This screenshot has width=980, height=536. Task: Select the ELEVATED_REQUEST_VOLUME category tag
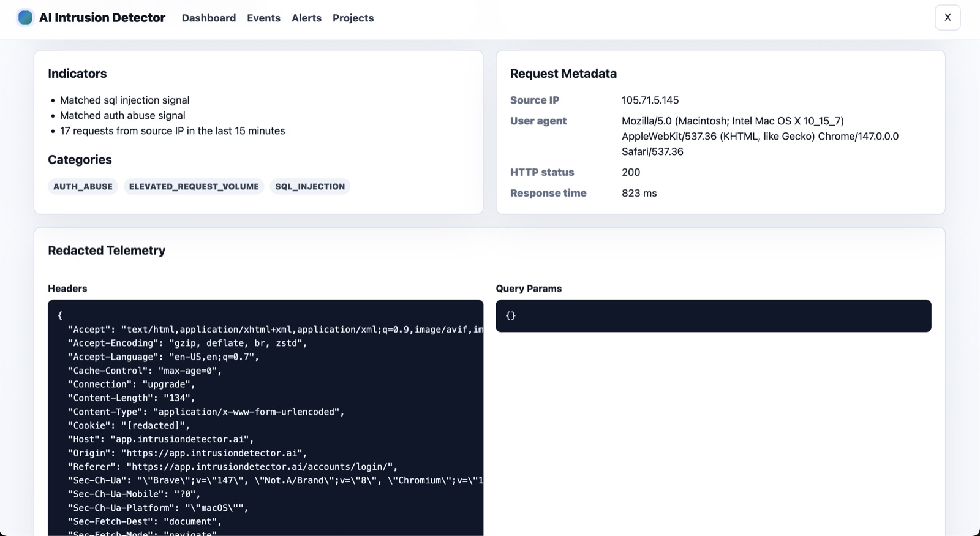pos(194,186)
